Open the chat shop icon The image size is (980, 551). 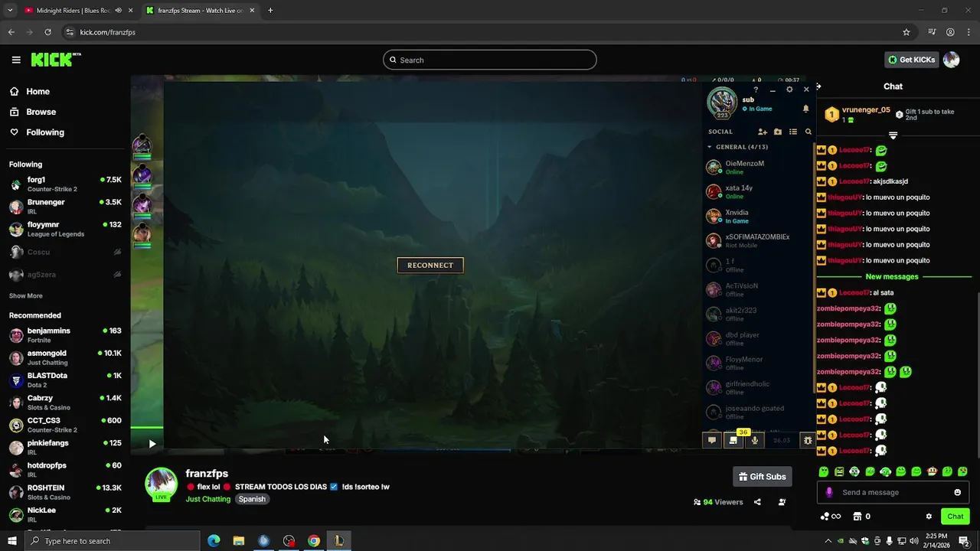tap(857, 517)
